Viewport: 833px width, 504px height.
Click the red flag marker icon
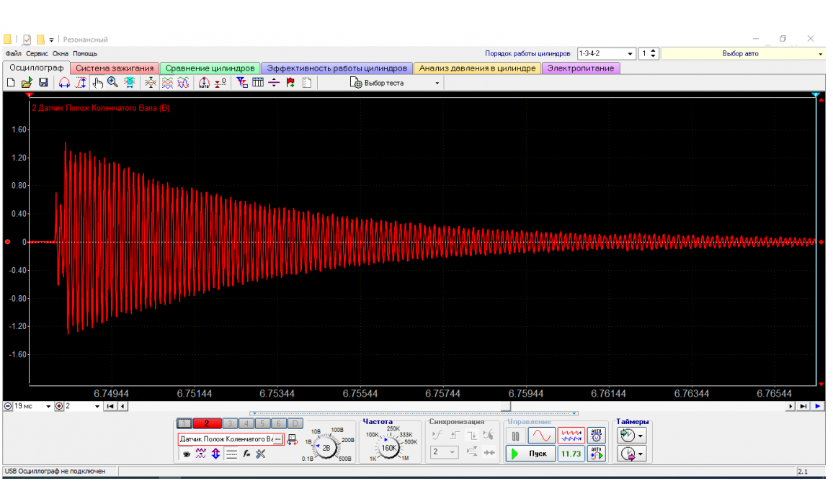pos(290,83)
